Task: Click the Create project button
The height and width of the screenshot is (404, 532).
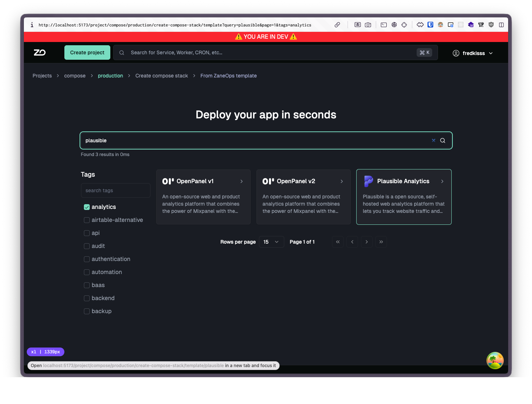Action: pyautogui.click(x=87, y=52)
